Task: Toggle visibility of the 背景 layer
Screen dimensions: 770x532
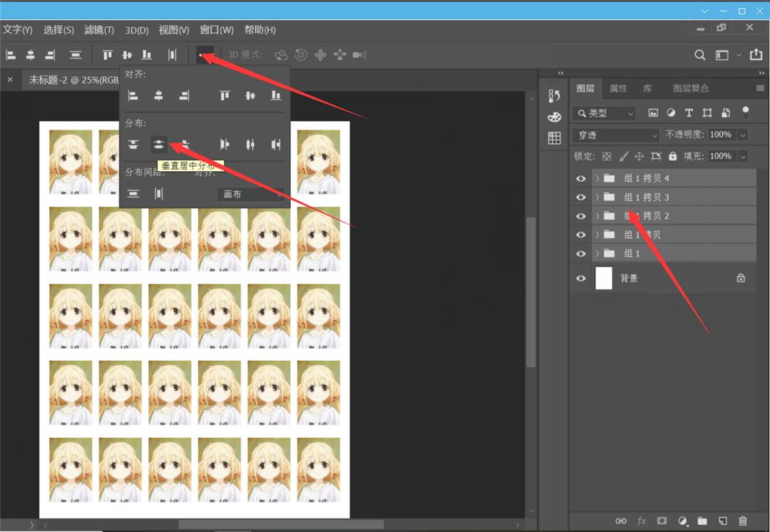Action: pos(580,278)
